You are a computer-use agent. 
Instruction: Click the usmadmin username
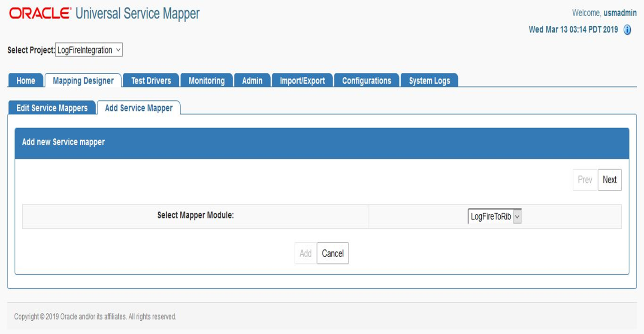coord(620,13)
